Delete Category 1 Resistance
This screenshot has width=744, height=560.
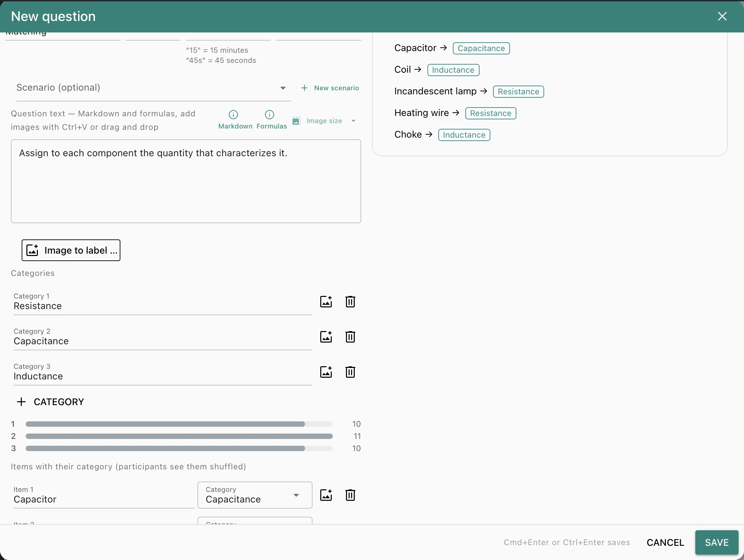pos(350,302)
